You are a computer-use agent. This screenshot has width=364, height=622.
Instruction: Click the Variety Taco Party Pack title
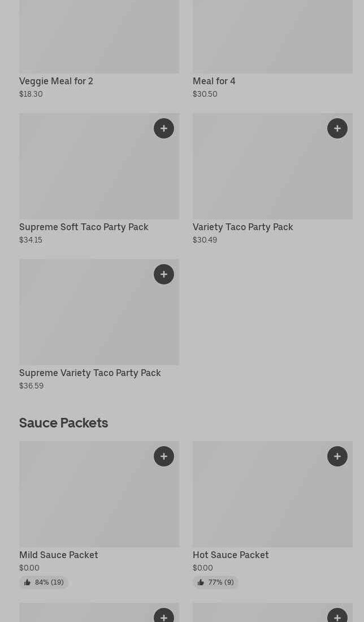[x=242, y=227]
